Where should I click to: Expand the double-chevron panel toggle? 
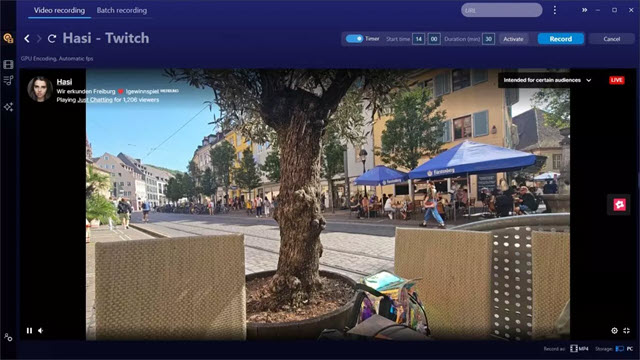(584, 10)
